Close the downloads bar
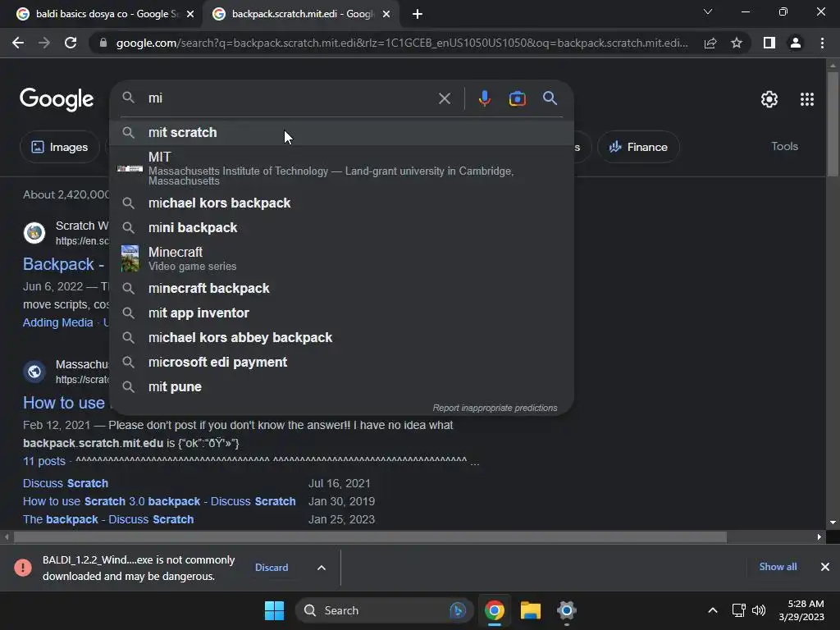Viewport: 840px width, 630px height. [825, 567]
